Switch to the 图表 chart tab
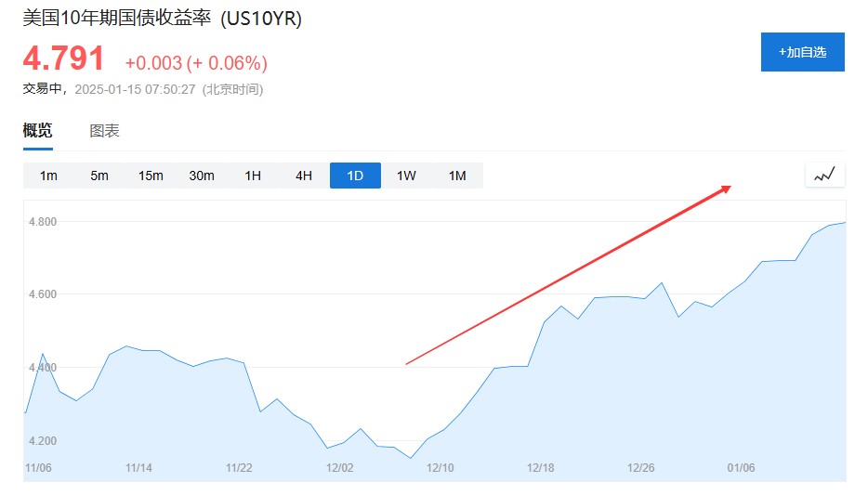This screenshot has width=868, height=495. 105,131
